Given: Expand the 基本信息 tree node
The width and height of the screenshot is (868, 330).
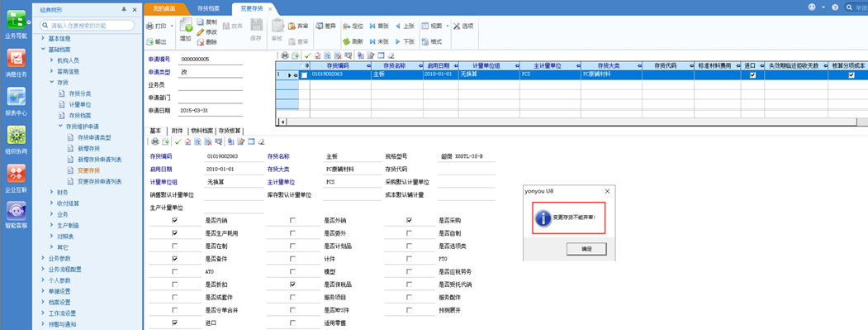Looking at the screenshot, I should pyautogui.click(x=43, y=39).
